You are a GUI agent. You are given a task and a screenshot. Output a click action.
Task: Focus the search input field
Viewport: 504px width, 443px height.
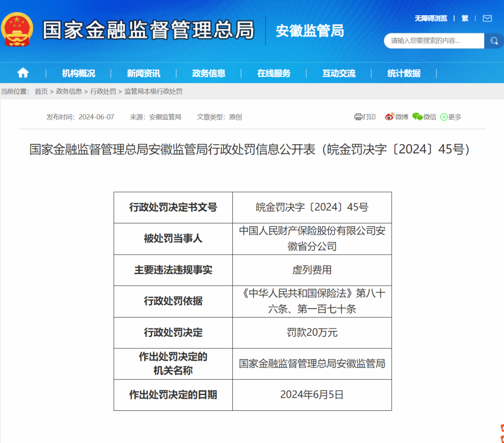click(434, 41)
